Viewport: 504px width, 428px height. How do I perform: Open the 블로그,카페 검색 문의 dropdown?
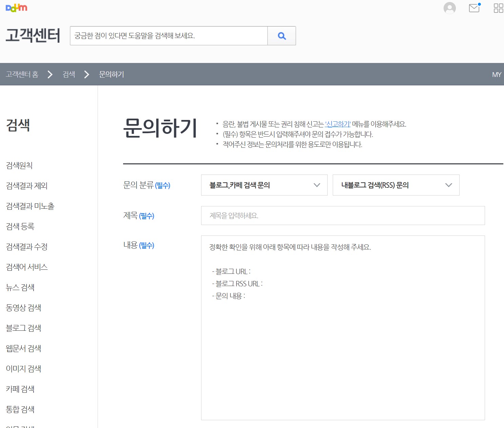pyautogui.click(x=264, y=185)
